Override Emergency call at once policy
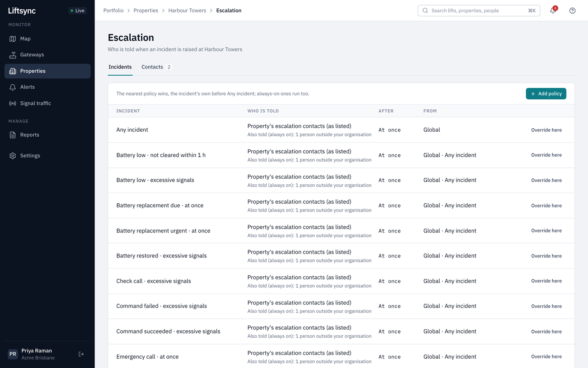588x368 pixels. (x=546, y=357)
